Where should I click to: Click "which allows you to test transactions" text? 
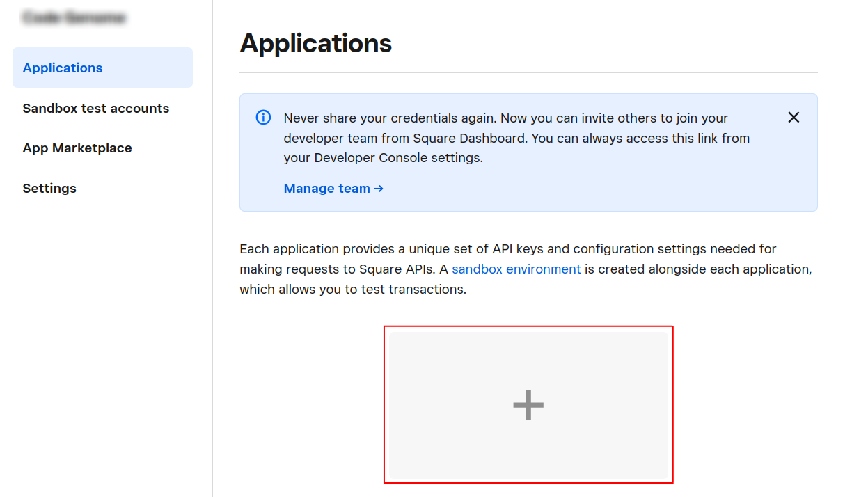click(352, 289)
